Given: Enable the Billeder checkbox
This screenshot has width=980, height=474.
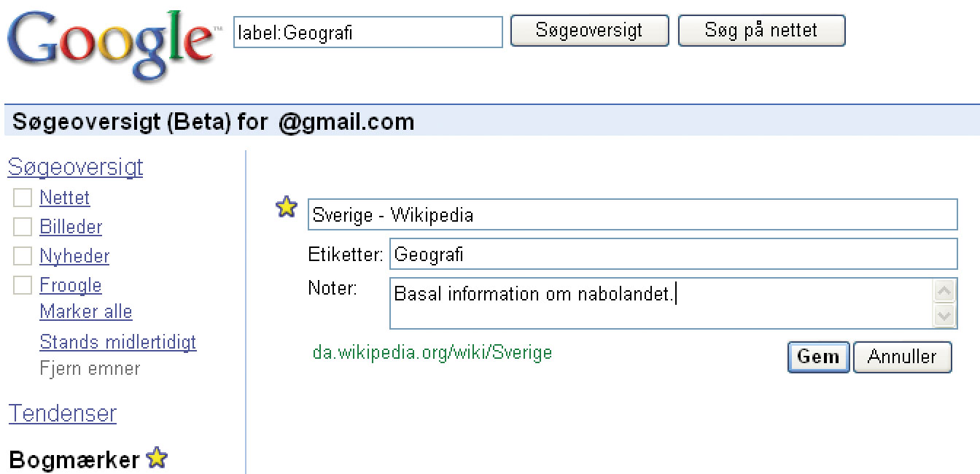Looking at the screenshot, I should 22,227.
